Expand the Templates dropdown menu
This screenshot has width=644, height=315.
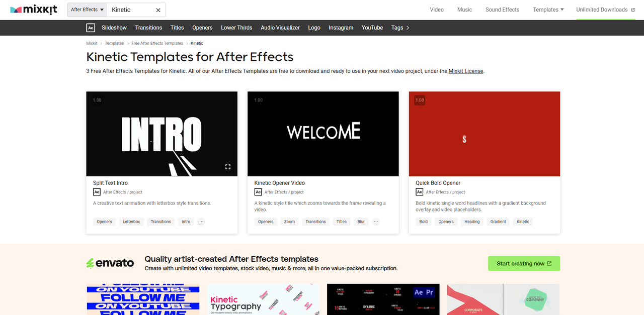point(548,10)
